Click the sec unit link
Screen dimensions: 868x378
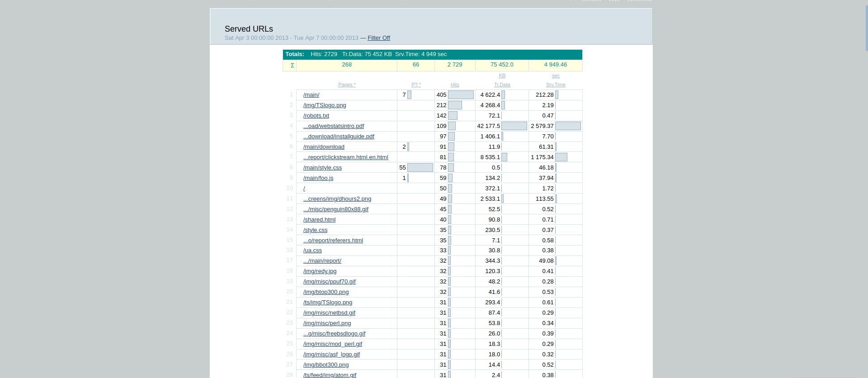[556, 76]
